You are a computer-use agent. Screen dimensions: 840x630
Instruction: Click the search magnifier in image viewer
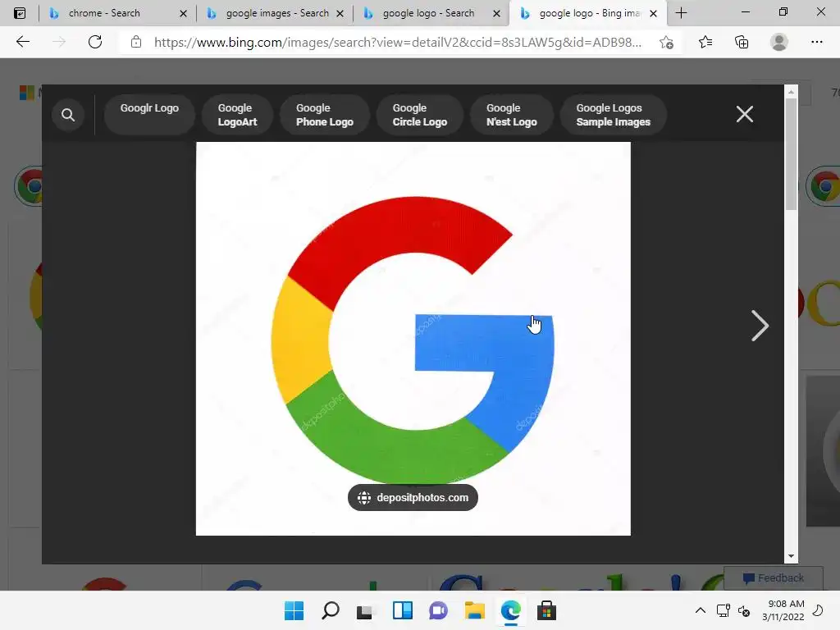click(x=68, y=115)
